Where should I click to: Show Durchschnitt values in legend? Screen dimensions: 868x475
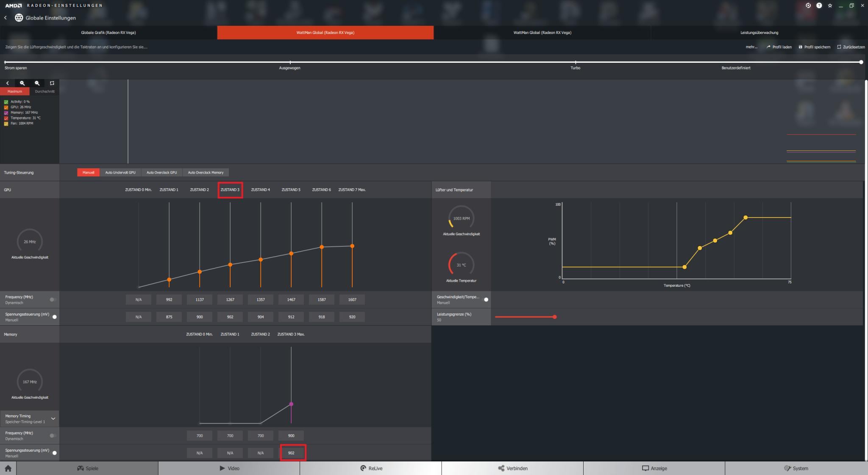(x=45, y=91)
